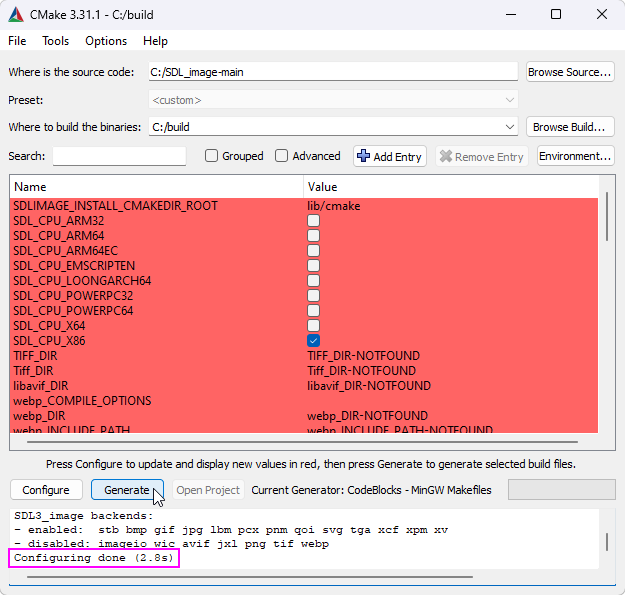Viewport: 625px width, 595px height.
Task: Toggle the SDL_CPU_ARM32 checkbox
Action: point(313,220)
